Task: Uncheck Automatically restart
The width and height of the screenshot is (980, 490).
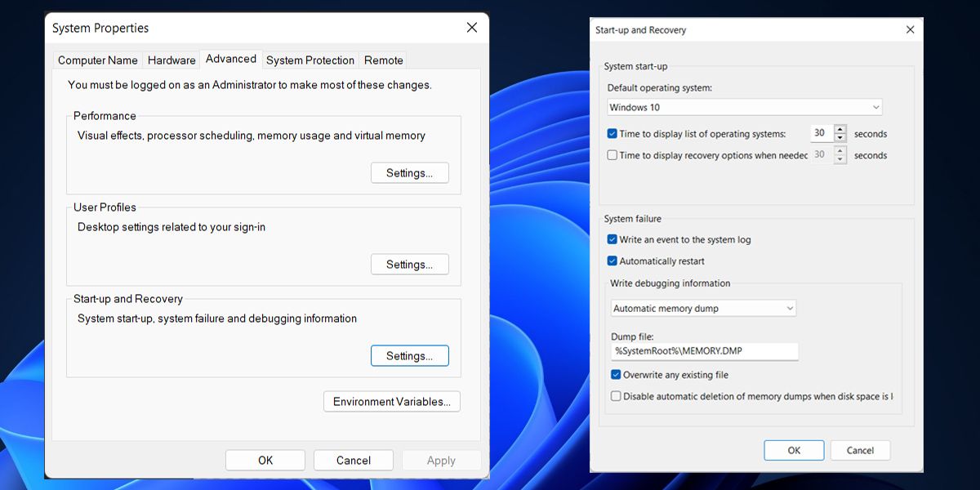Action: [x=612, y=261]
